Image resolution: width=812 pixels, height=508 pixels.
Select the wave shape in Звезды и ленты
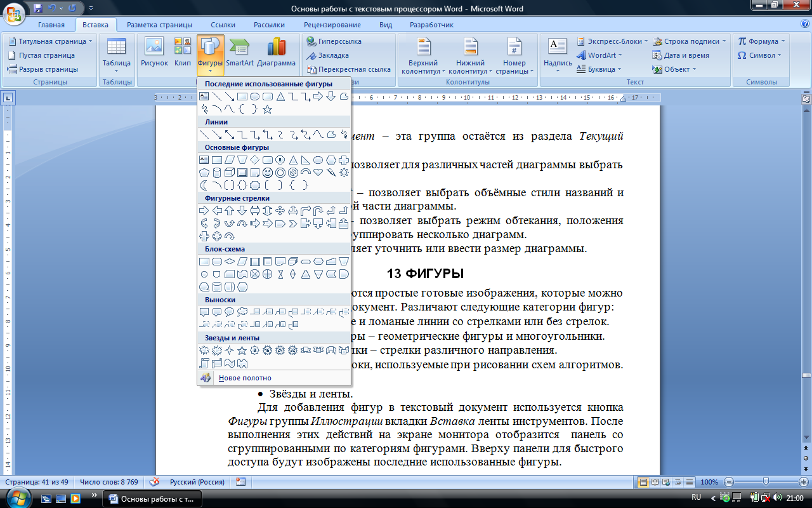[x=229, y=363]
